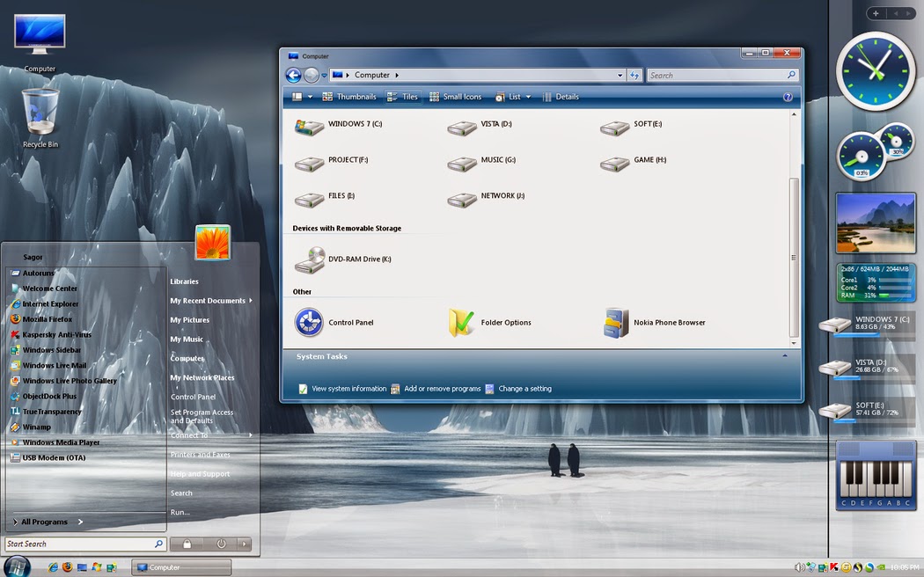Mute volume via the speaker tray icon

[x=799, y=567]
